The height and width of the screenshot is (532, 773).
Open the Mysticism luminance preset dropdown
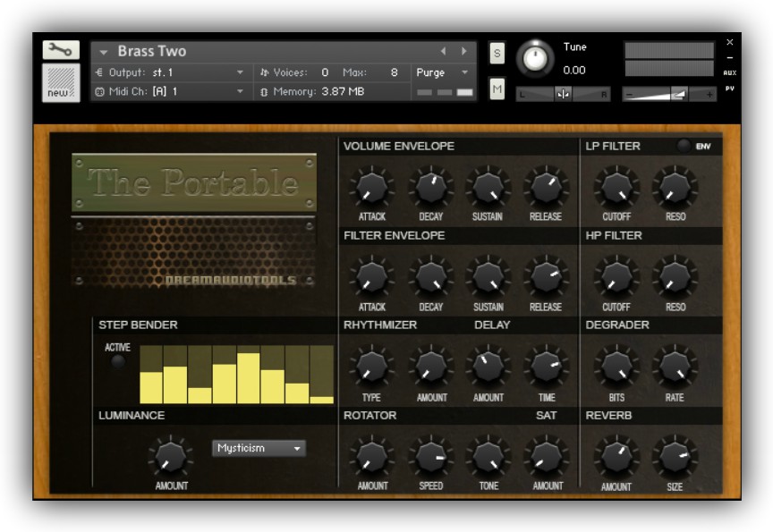[259, 448]
